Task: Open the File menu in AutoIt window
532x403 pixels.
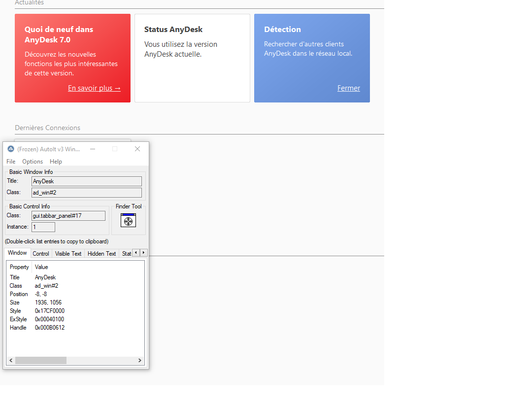Action: (x=11, y=162)
